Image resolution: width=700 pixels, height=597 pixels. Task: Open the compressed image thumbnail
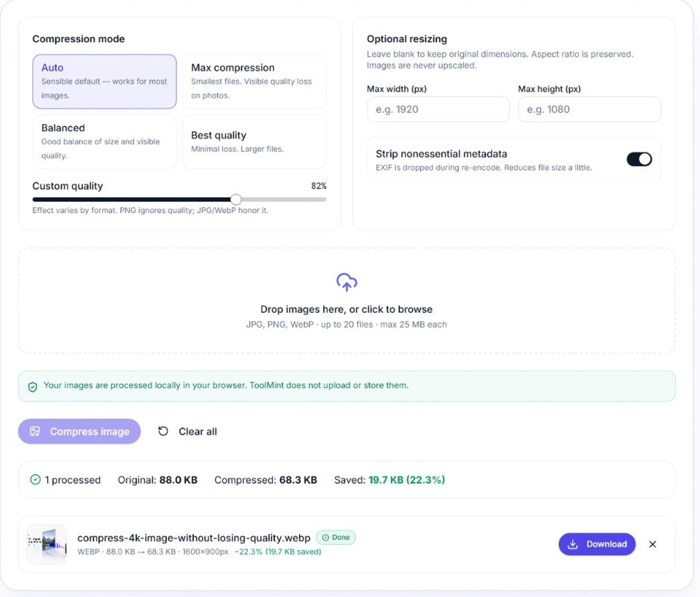click(x=47, y=544)
